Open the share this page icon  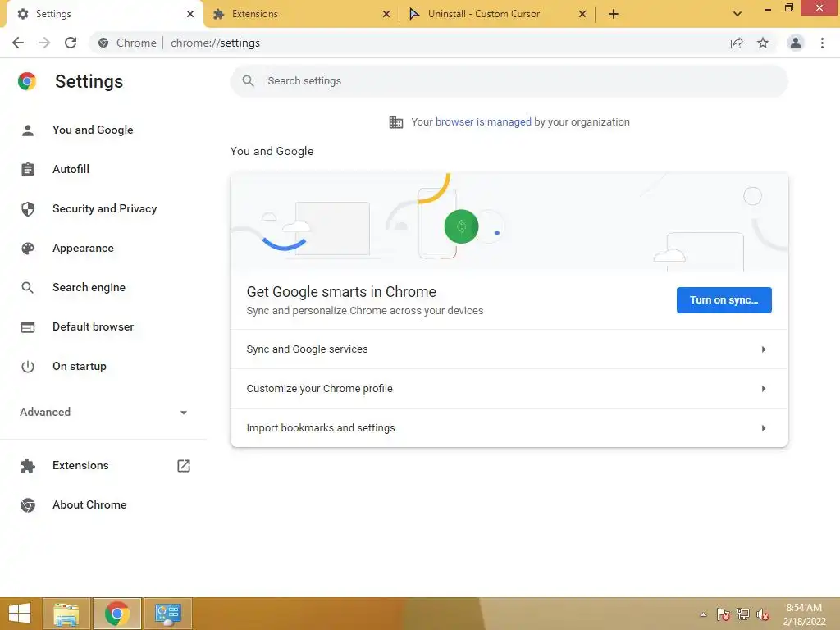[737, 43]
